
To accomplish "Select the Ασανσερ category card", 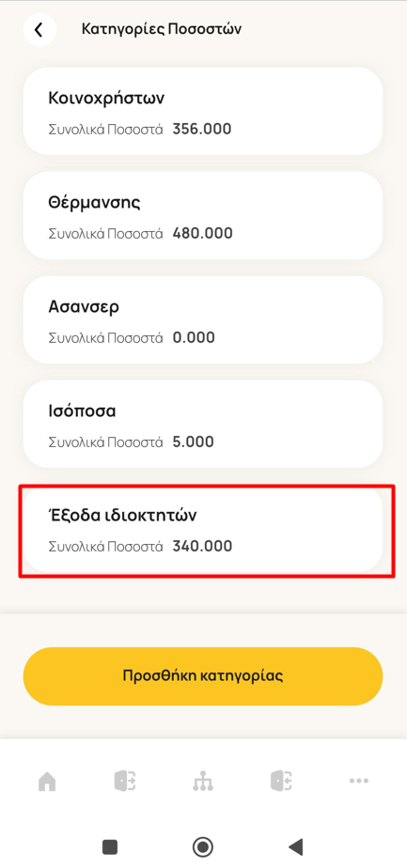I will point(203,319).
